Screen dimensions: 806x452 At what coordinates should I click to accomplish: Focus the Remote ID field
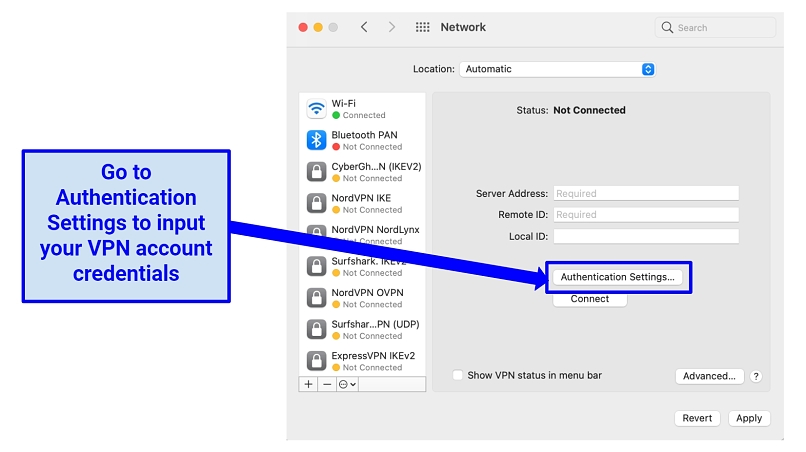point(646,214)
